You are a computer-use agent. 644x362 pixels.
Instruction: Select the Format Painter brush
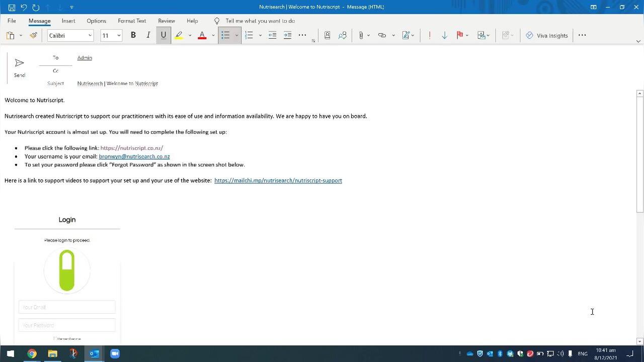tap(33, 35)
